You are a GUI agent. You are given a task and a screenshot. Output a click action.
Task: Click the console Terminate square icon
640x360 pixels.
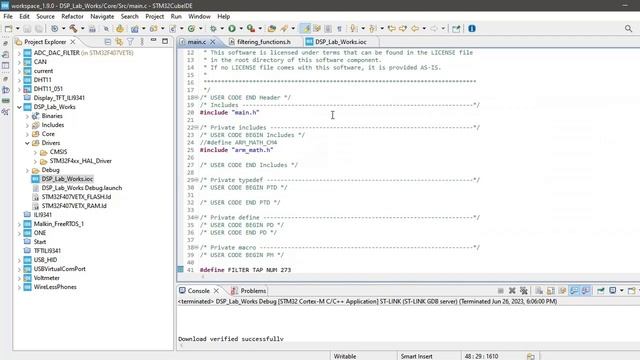tap(500, 291)
